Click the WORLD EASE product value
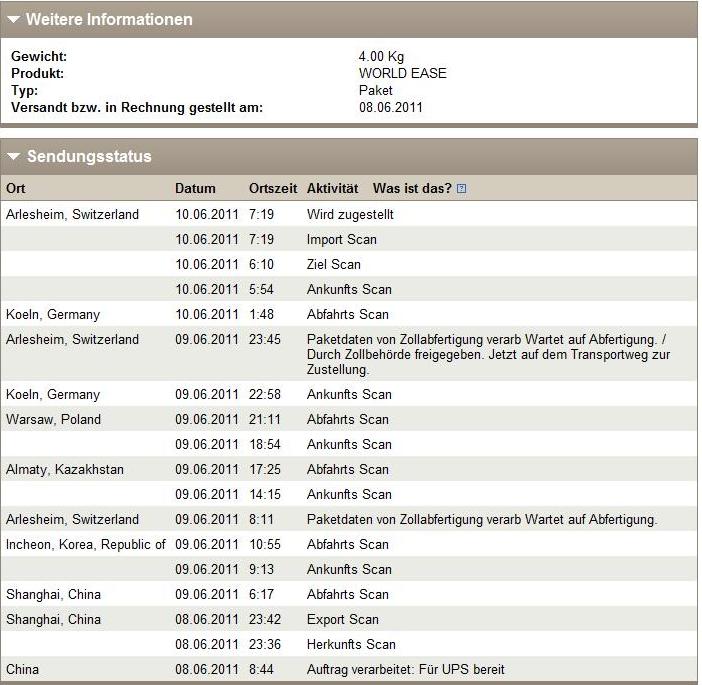This screenshot has height=685, width=702. [x=402, y=73]
